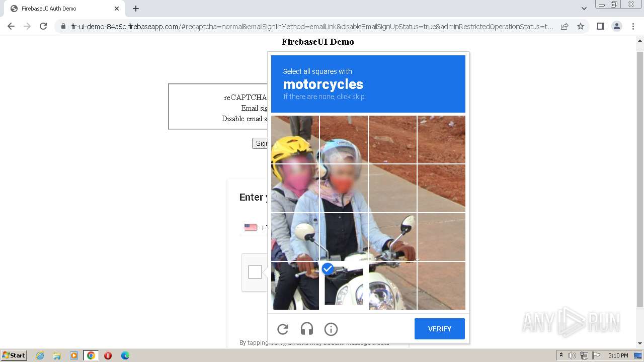The width and height of the screenshot is (644, 362).
Task: Reload the current browser page
Action: (x=43, y=26)
